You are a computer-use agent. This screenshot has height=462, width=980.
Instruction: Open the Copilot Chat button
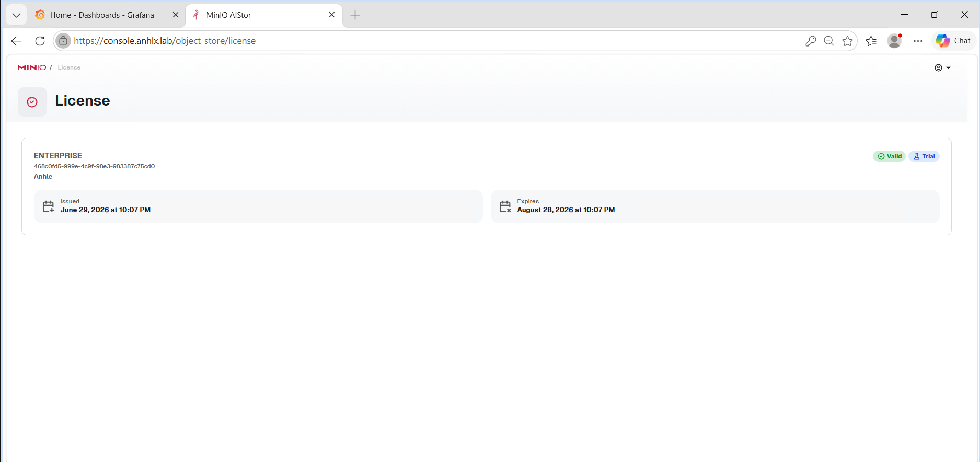(x=953, y=41)
